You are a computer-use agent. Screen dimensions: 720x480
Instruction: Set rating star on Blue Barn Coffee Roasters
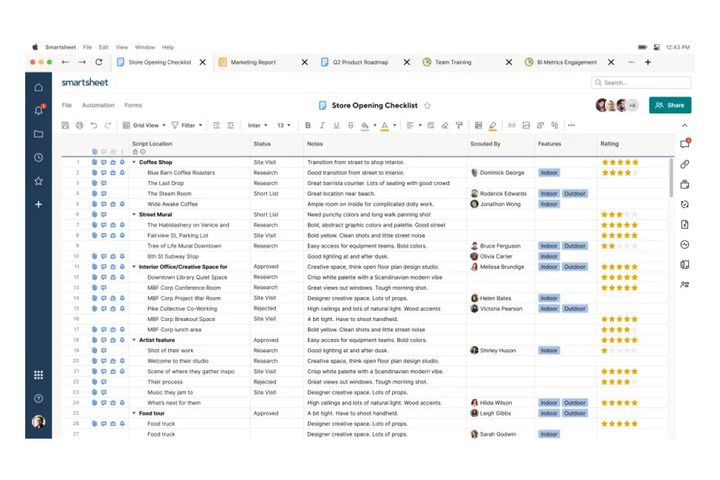[620, 173]
